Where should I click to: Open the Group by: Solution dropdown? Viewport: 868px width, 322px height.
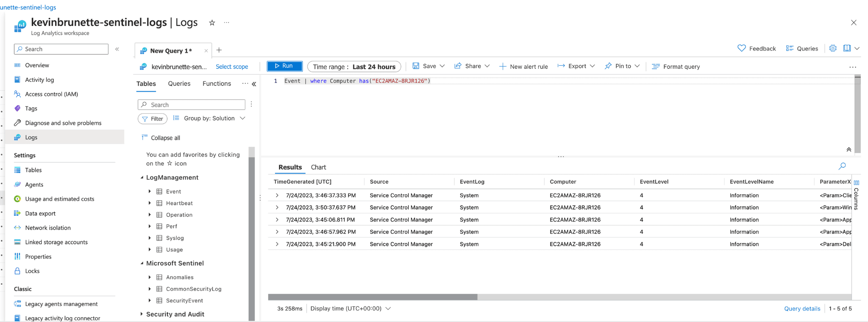[209, 118]
